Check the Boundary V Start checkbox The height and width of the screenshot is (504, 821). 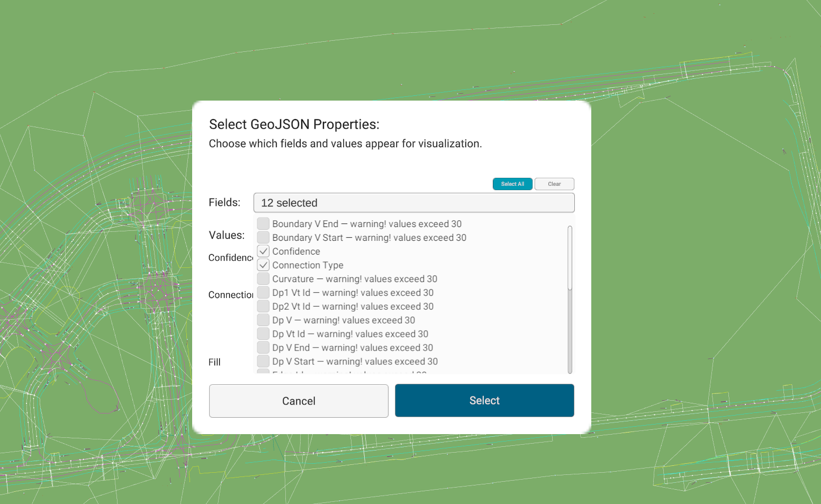tap(263, 238)
